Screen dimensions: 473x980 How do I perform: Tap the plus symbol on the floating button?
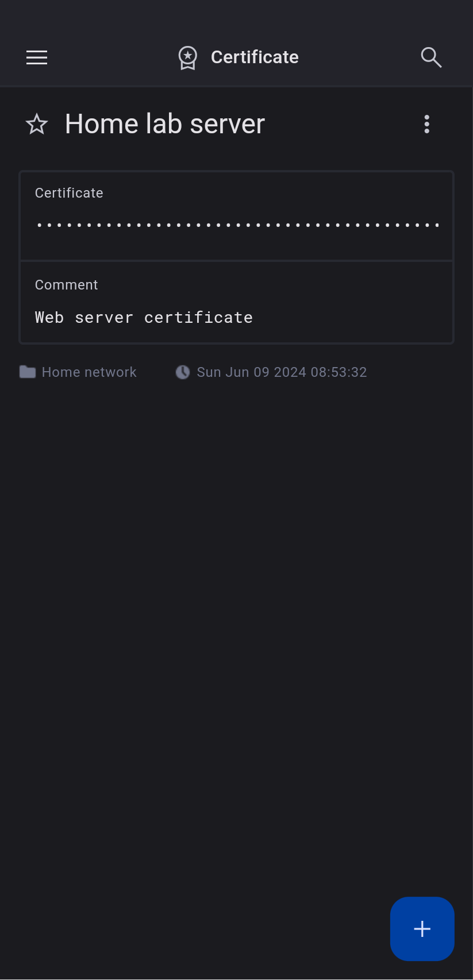[422, 929]
